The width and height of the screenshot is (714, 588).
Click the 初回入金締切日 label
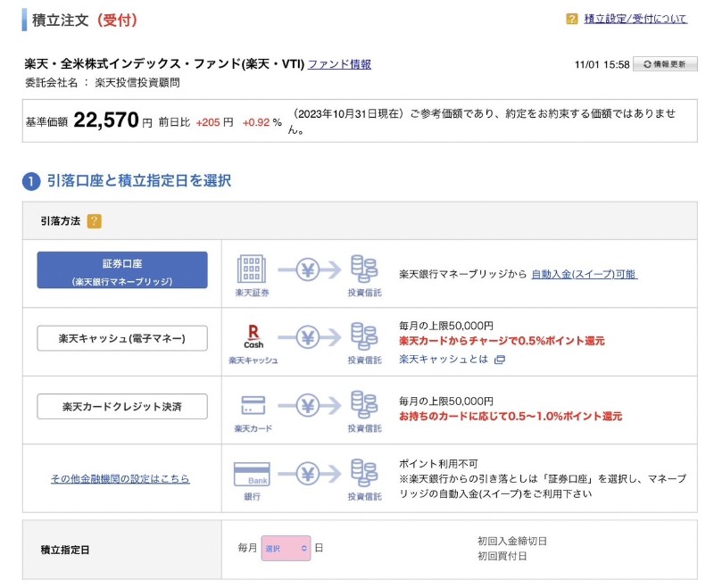(512, 541)
